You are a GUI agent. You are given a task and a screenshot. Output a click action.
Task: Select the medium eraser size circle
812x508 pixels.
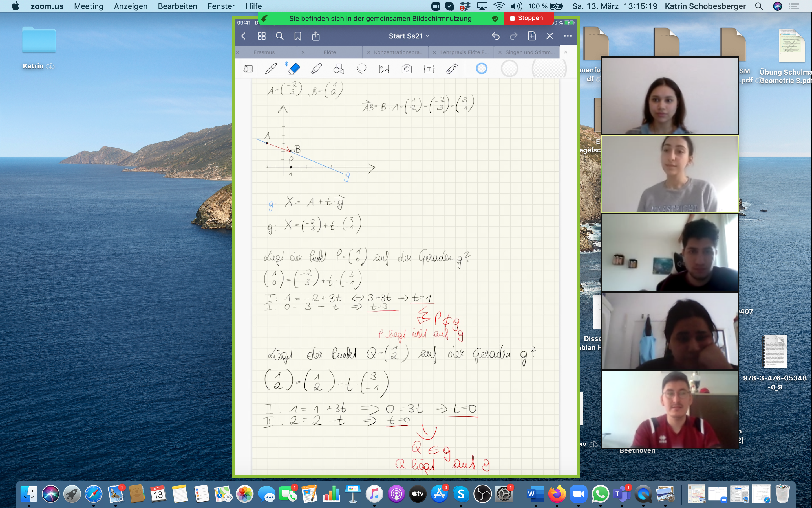click(509, 69)
